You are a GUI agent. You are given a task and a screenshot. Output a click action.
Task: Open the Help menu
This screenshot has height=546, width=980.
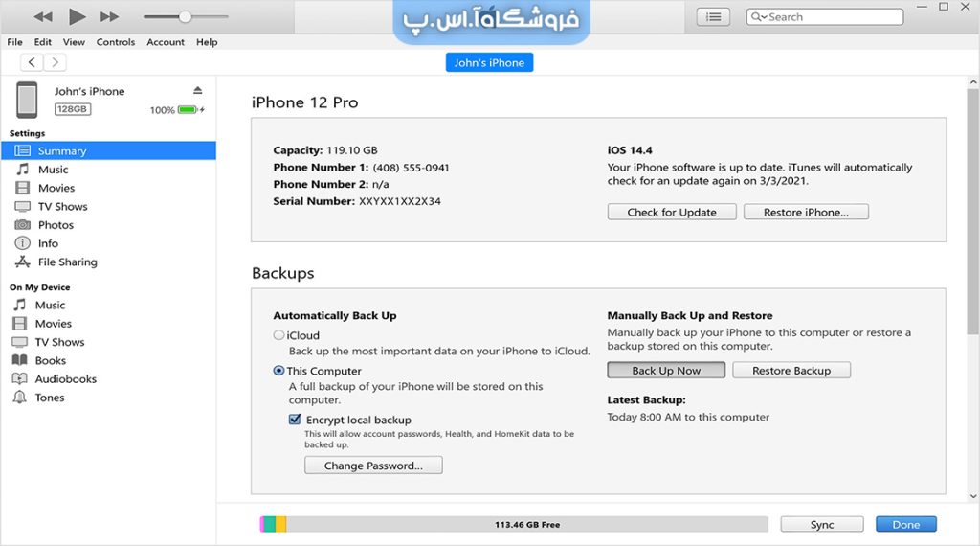click(x=207, y=42)
